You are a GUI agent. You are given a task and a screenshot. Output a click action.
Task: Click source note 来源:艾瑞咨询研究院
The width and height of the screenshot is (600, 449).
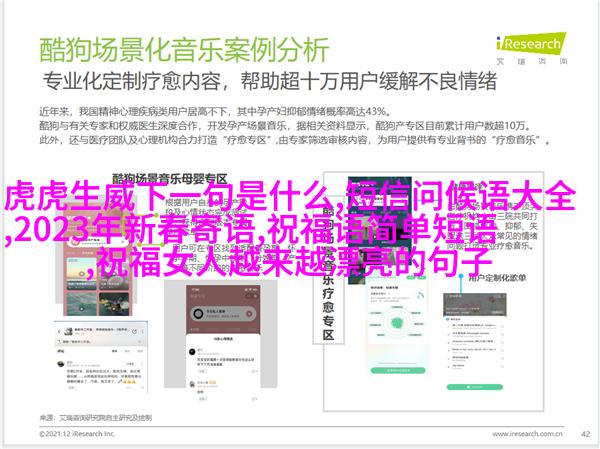coord(96,417)
